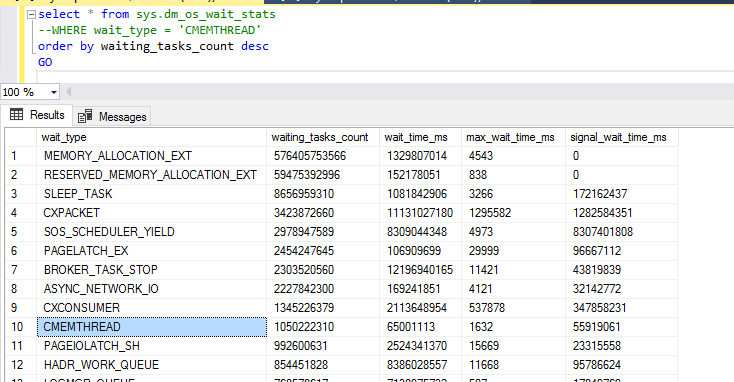Click the highlighted CMEMTHREAD cell
734x382 pixels.
[152, 327]
